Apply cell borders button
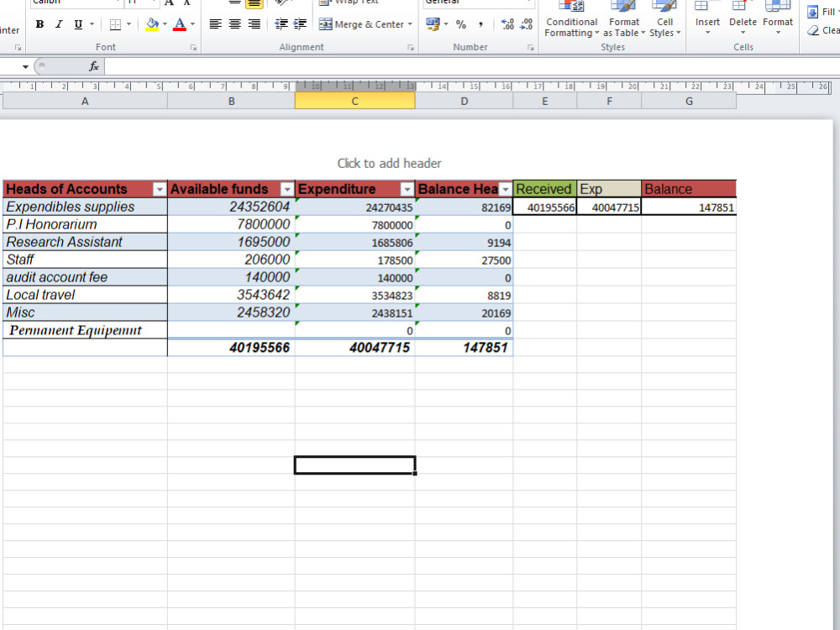The width and height of the screenshot is (840, 630). pyautogui.click(x=114, y=24)
